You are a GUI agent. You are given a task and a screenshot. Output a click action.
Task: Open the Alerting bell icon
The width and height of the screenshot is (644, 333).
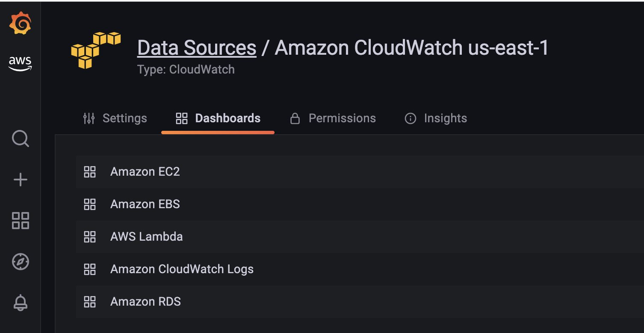click(x=20, y=303)
